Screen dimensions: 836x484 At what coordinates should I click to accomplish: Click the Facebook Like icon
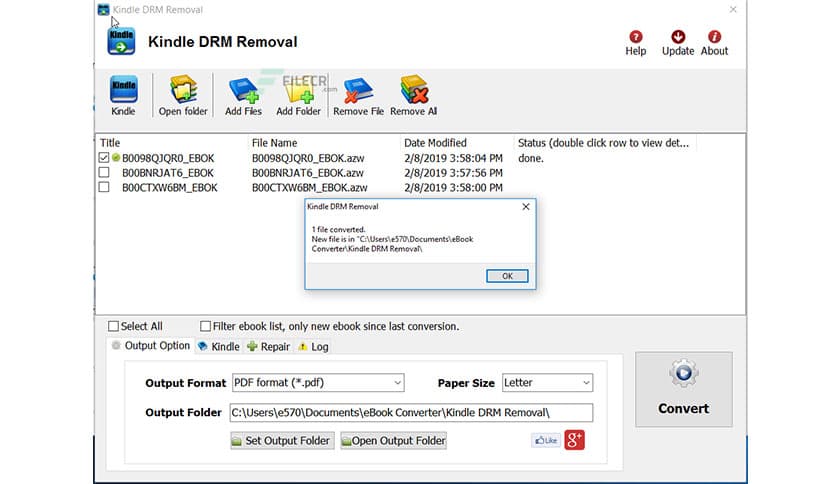[546, 440]
